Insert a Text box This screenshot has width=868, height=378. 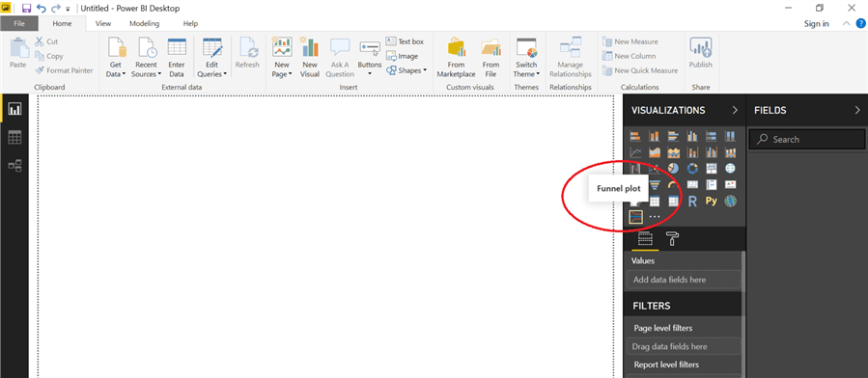pyautogui.click(x=405, y=41)
